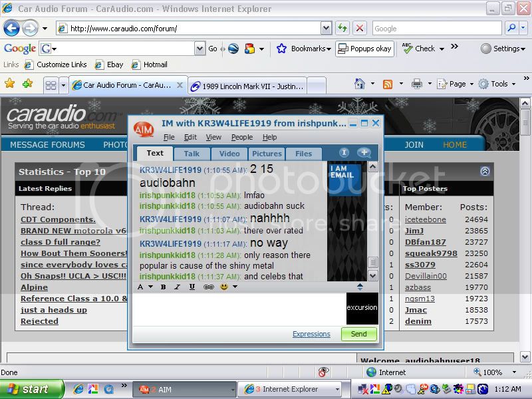Toggle the AIM message pane resize arrows

360,287
